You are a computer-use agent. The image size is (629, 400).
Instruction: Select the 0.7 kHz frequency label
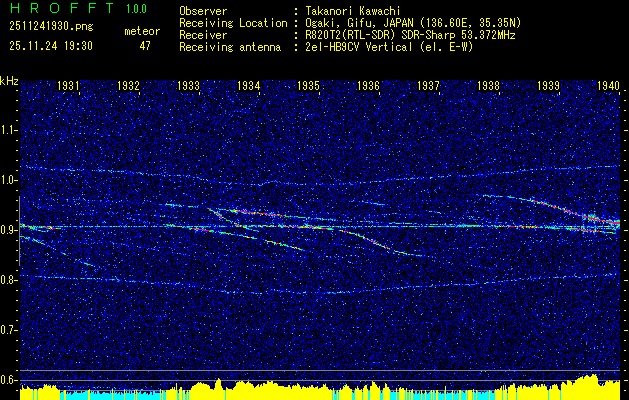pyautogui.click(x=9, y=330)
